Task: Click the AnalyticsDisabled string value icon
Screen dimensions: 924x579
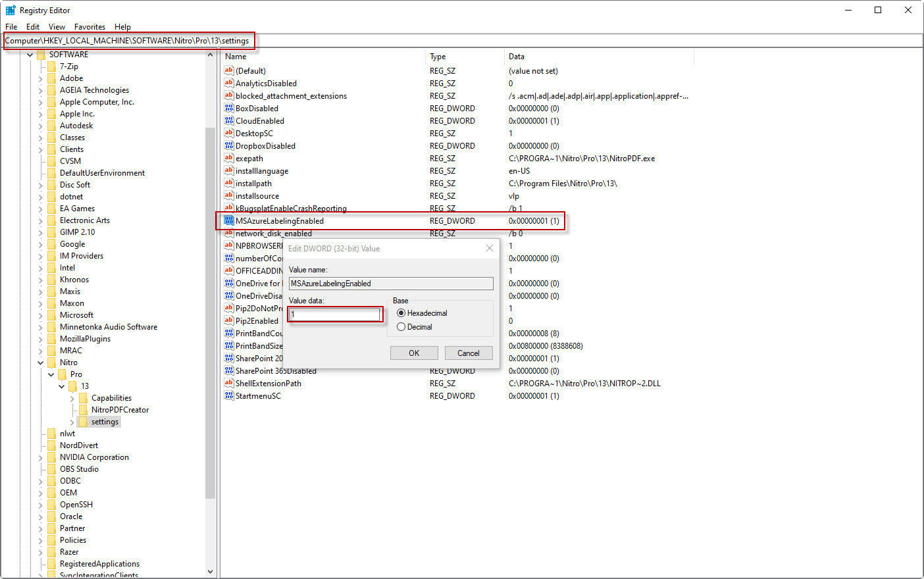Action: coord(228,83)
